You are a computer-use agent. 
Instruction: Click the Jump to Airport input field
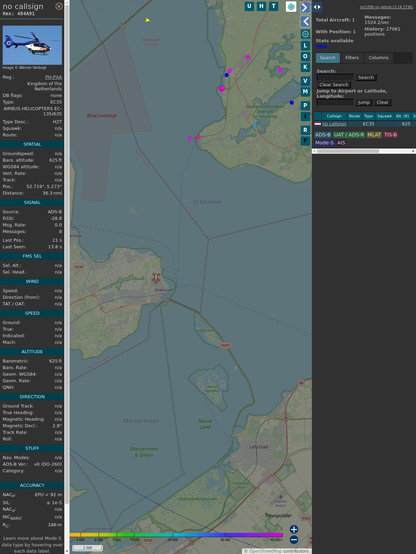[335, 102]
